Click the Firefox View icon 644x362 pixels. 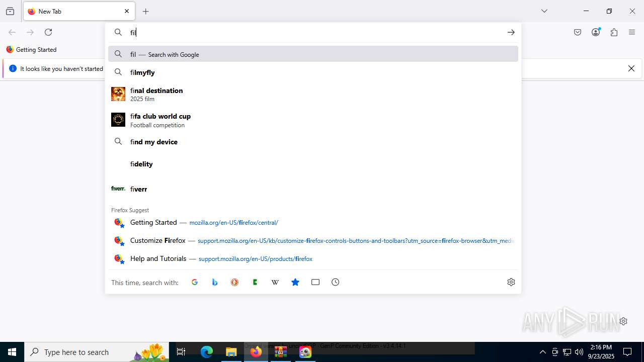[10, 11]
